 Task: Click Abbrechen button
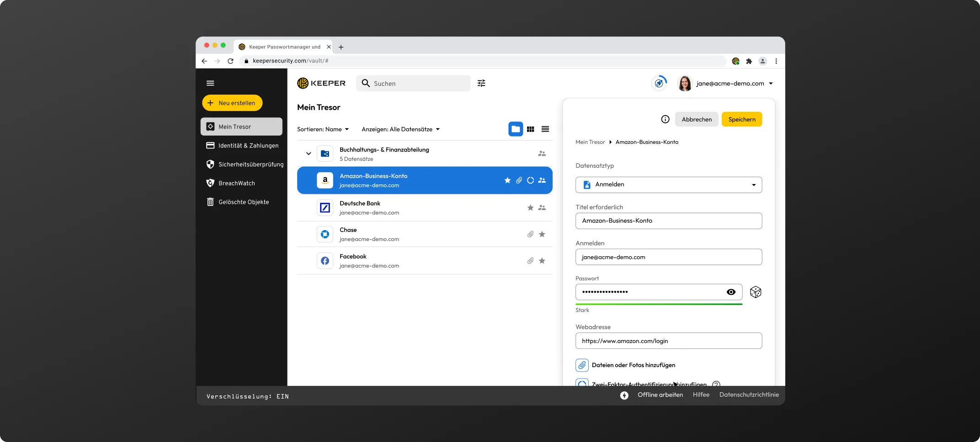click(697, 120)
